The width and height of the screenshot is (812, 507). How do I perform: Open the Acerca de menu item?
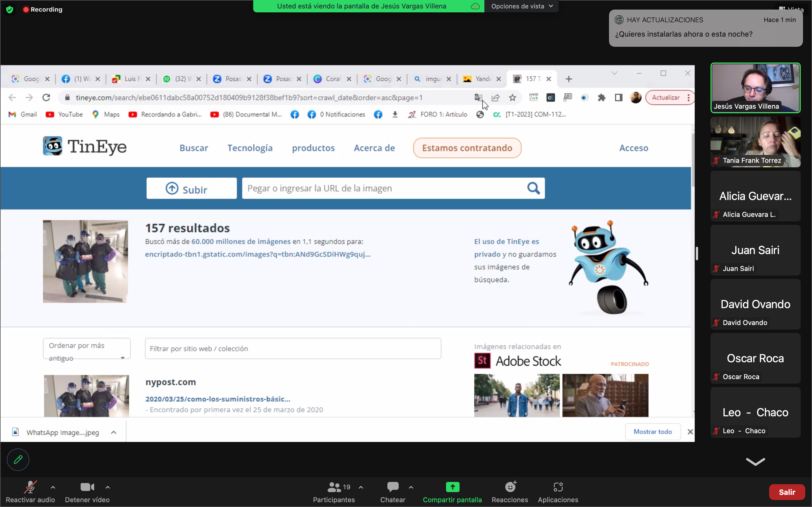coord(374,148)
